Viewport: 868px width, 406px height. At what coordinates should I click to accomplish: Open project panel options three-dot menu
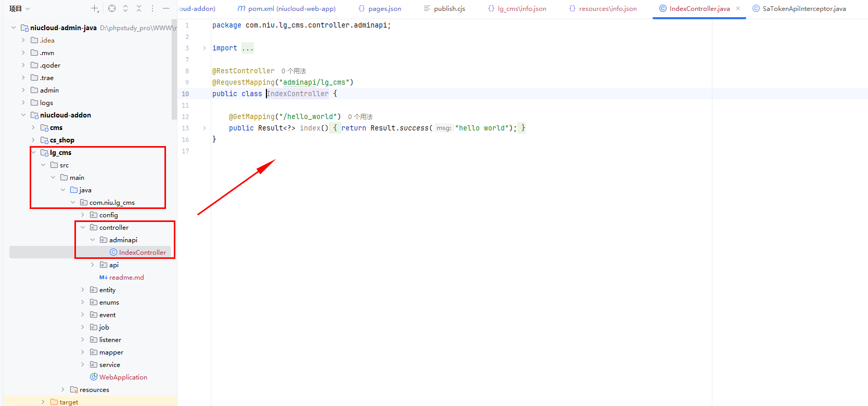[x=152, y=8]
